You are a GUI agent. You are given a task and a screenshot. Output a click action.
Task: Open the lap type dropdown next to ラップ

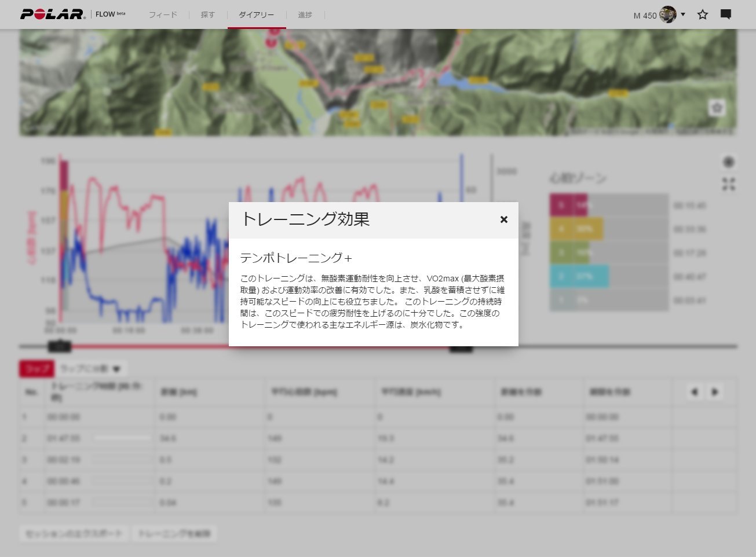[x=91, y=369]
